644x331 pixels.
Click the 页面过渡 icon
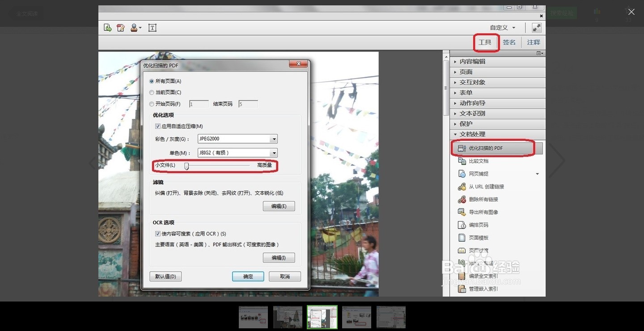462,251
